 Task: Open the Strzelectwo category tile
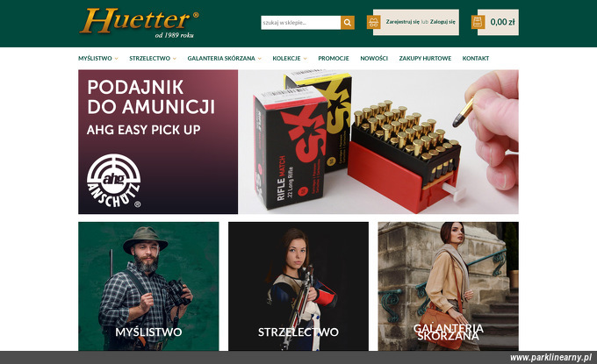(x=298, y=286)
